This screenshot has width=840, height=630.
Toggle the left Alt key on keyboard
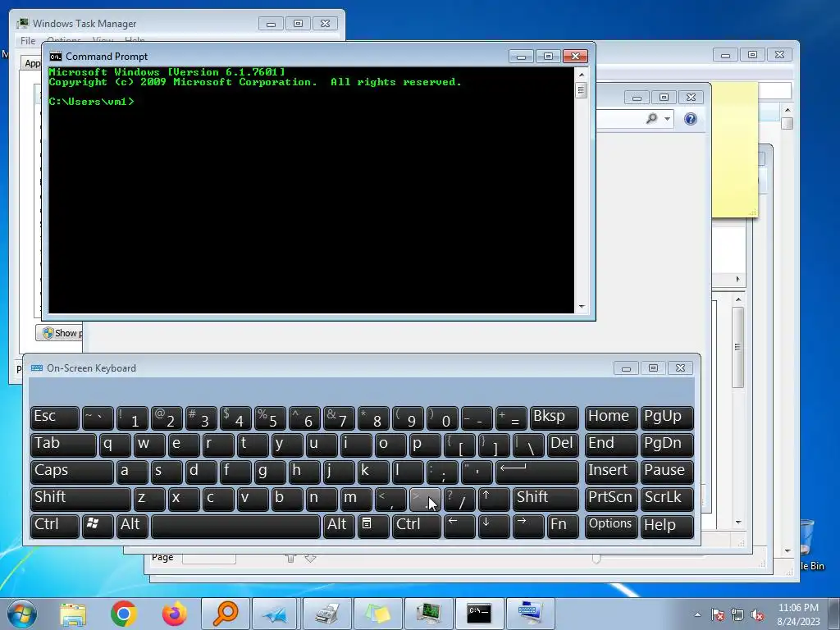[x=132, y=526]
